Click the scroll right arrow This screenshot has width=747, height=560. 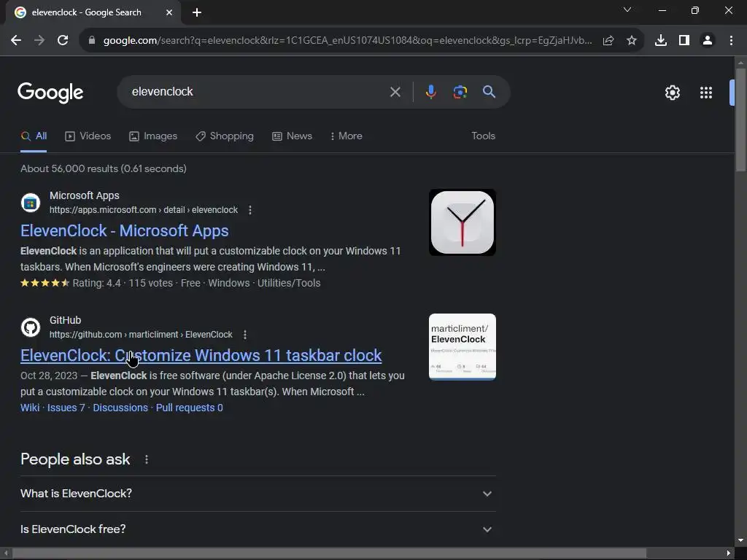click(729, 553)
